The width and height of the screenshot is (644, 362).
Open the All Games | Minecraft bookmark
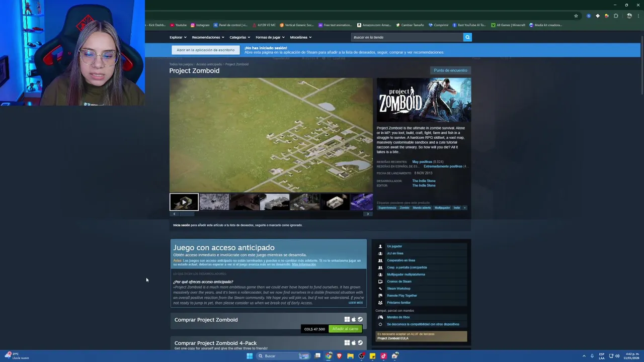click(508, 25)
